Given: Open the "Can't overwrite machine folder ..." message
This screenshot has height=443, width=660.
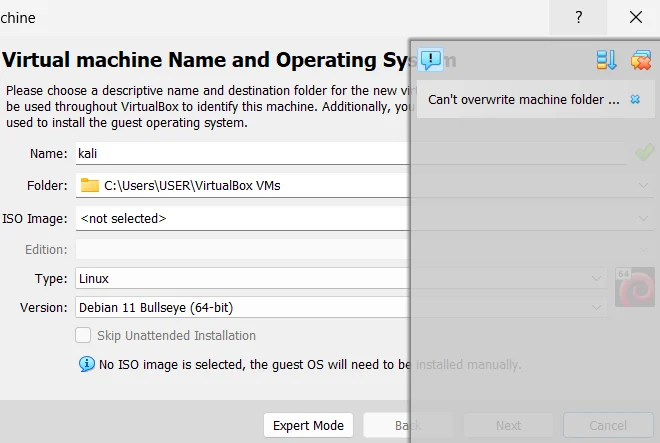Looking at the screenshot, I should (524, 99).
